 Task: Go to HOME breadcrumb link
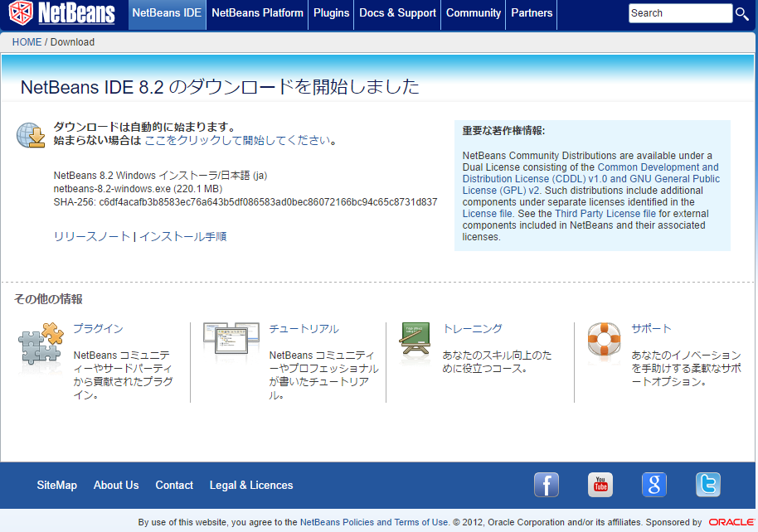coord(27,42)
